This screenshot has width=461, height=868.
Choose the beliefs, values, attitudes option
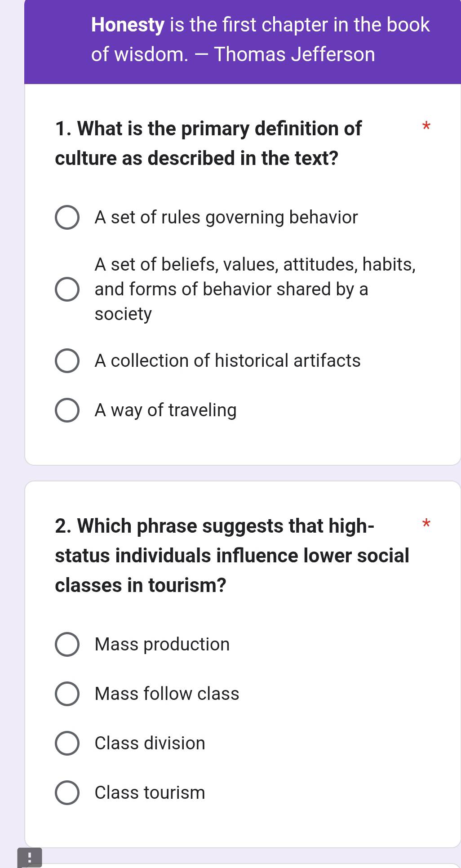point(67,289)
